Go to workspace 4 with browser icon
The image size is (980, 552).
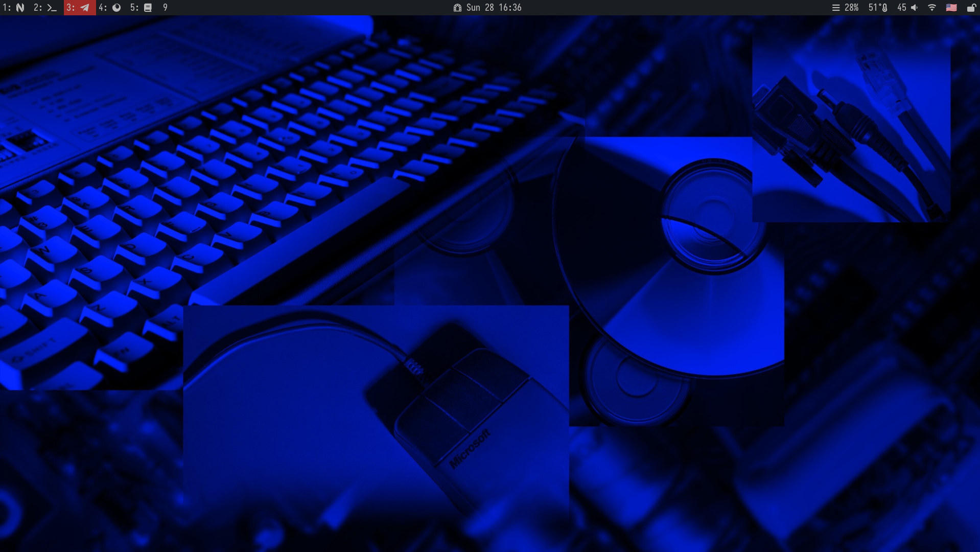click(x=110, y=8)
